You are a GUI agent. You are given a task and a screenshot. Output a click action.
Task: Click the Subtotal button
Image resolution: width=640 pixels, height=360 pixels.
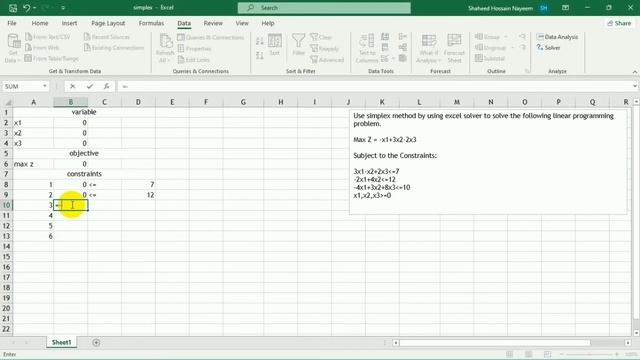[490, 58]
